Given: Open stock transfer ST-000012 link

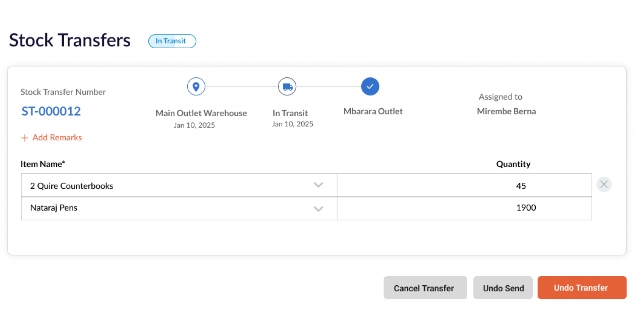Looking at the screenshot, I should [51, 111].
